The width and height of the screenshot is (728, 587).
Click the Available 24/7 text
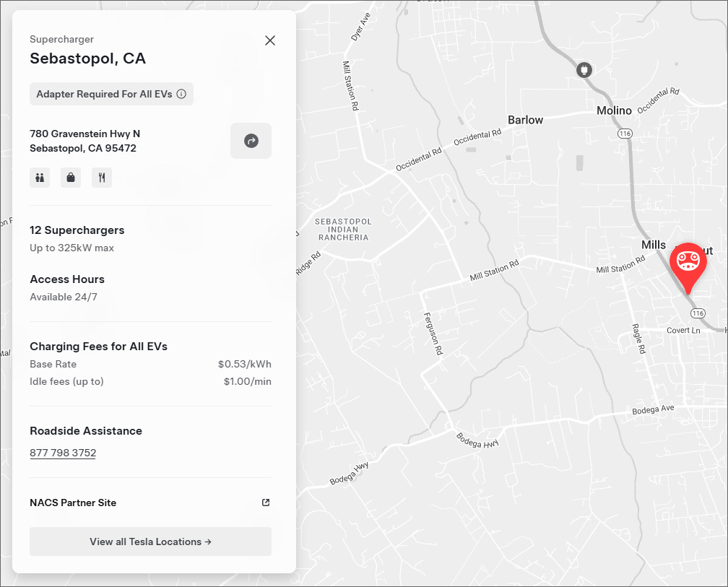pyautogui.click(x=64, y=297)
